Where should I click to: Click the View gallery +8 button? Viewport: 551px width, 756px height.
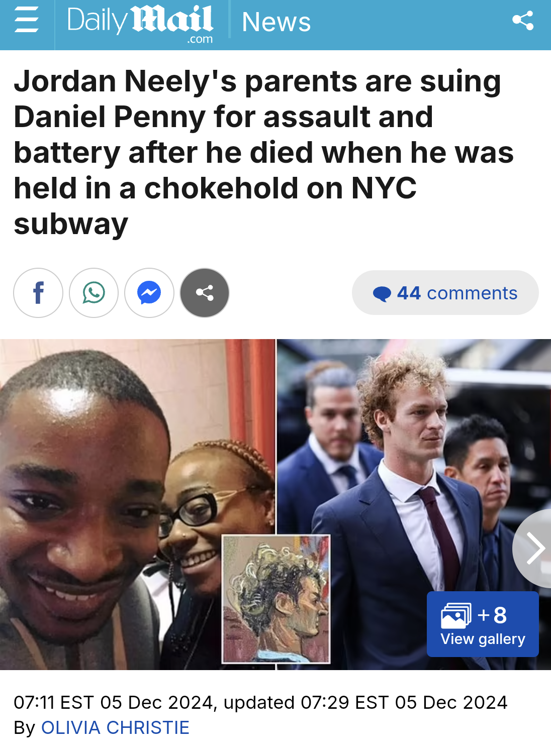[x=483, y=624]
